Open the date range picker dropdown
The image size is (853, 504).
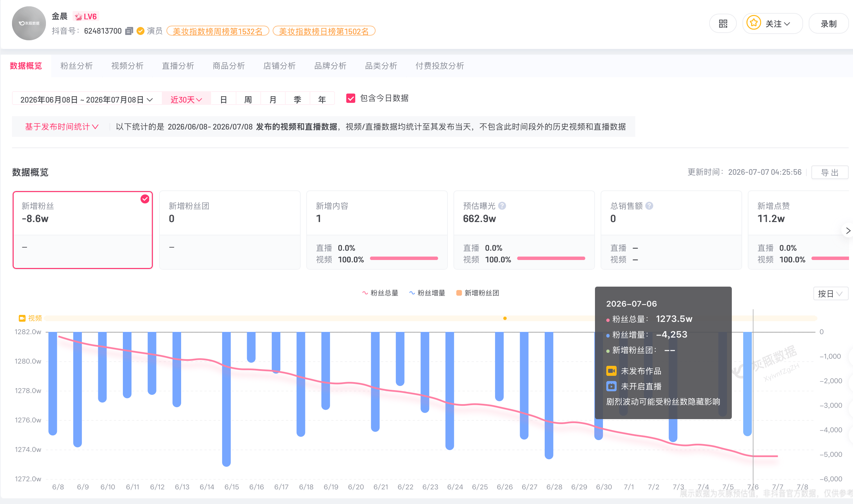click(87, 100)
